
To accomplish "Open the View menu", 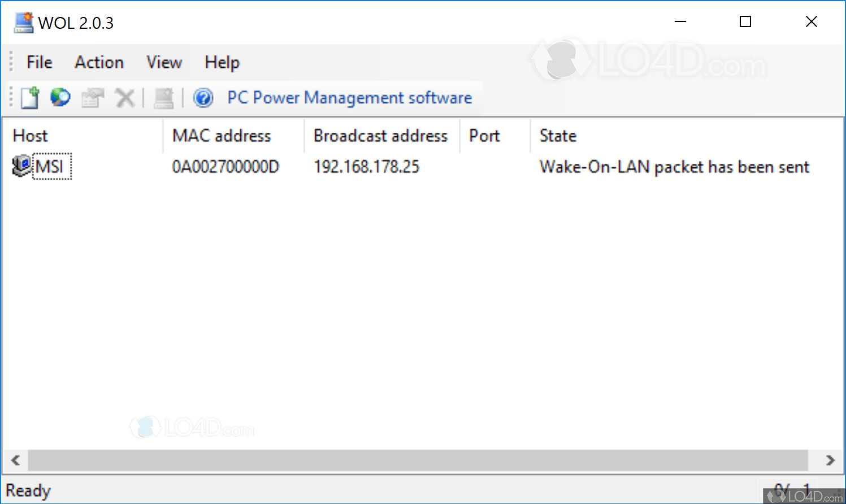I will 164,62.
